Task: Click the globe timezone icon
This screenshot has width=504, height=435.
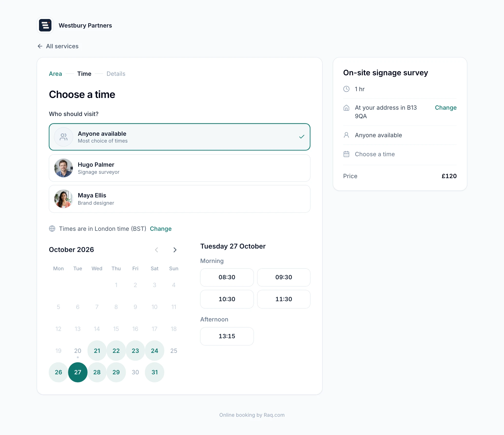Action: coord(52,229)
